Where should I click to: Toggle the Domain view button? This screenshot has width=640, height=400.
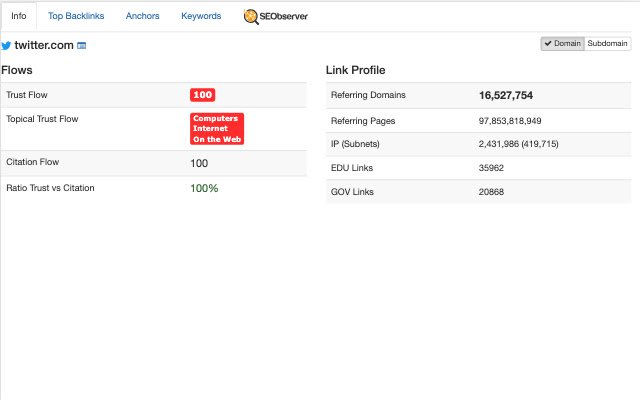[x=563, y=44]
